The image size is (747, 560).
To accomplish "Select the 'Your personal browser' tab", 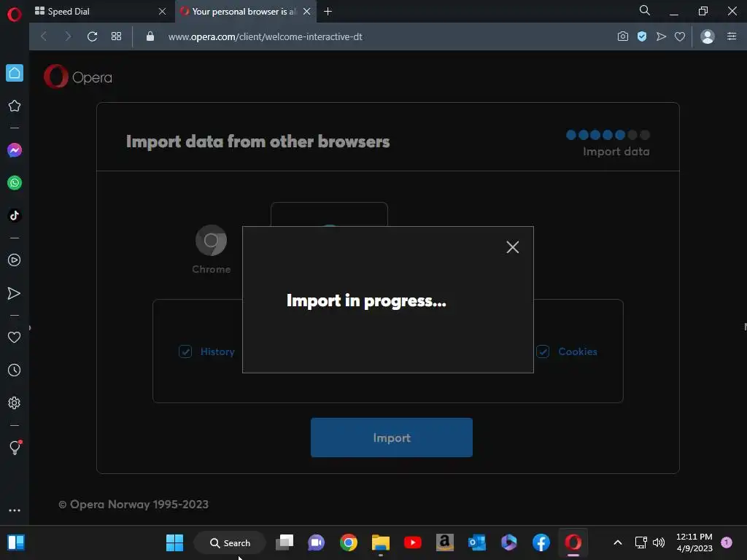I will [x=247, y=12].
